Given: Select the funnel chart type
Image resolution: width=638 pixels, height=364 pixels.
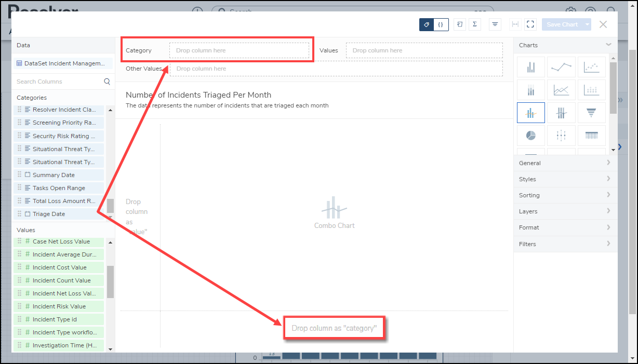Looking at the screenshot, I should tap(591, 113).
